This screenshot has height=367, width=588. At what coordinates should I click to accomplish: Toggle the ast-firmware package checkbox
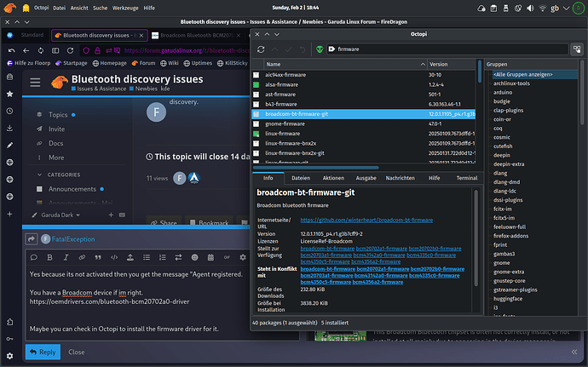tap(257, 95)
